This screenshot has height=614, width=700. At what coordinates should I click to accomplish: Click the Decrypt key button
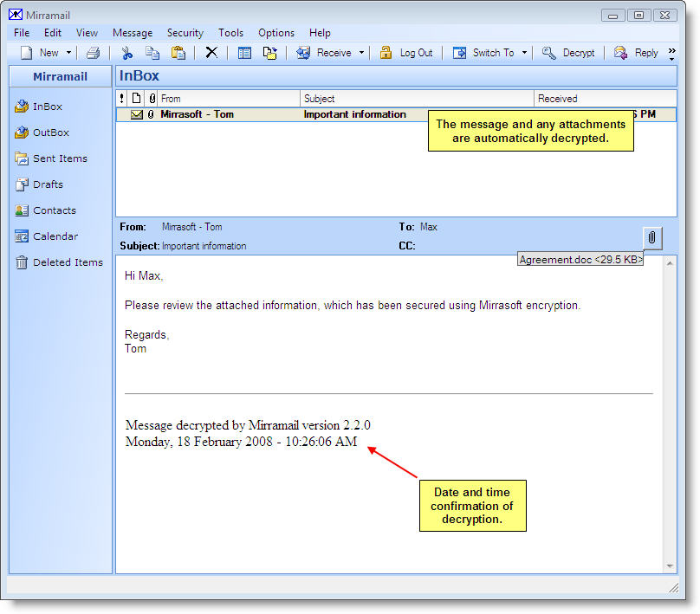point(567,53)
